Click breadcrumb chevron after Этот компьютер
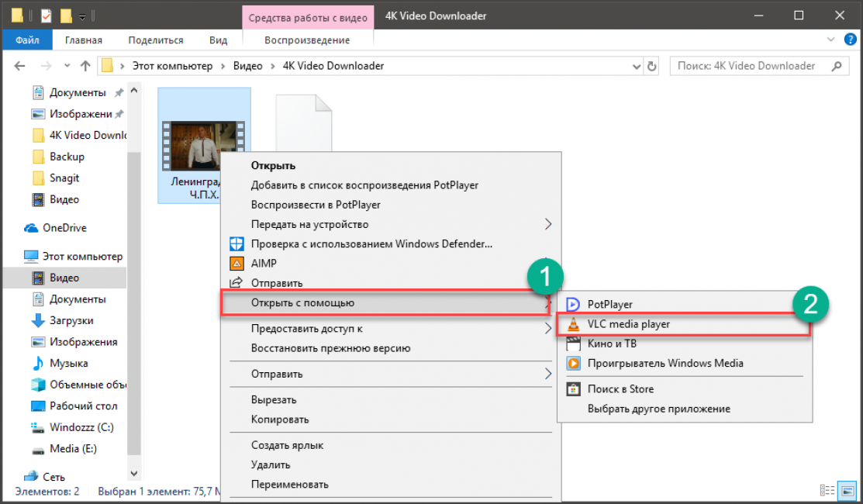 click(223, 66)
